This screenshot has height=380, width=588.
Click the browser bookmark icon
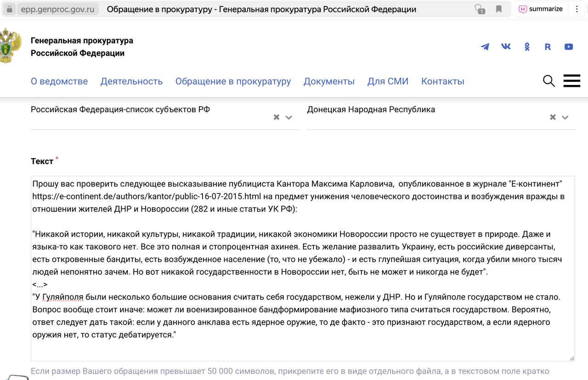[x=499, y=9]
